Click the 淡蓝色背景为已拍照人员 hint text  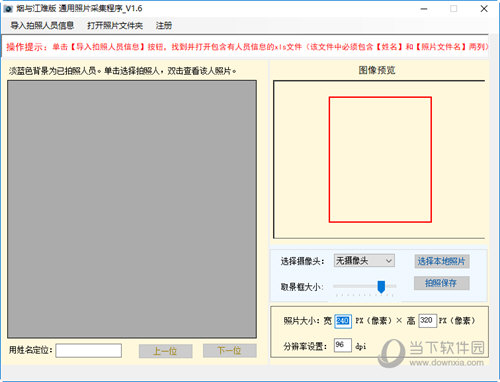(x=123, y=71)
